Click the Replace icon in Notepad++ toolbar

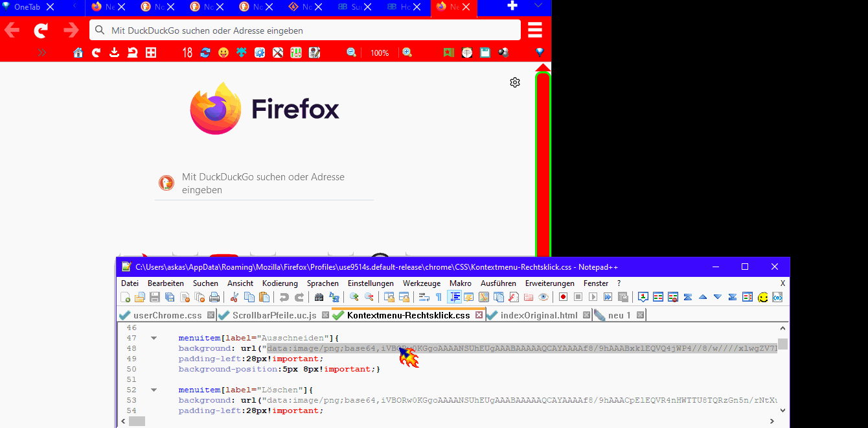coord(334,297)
